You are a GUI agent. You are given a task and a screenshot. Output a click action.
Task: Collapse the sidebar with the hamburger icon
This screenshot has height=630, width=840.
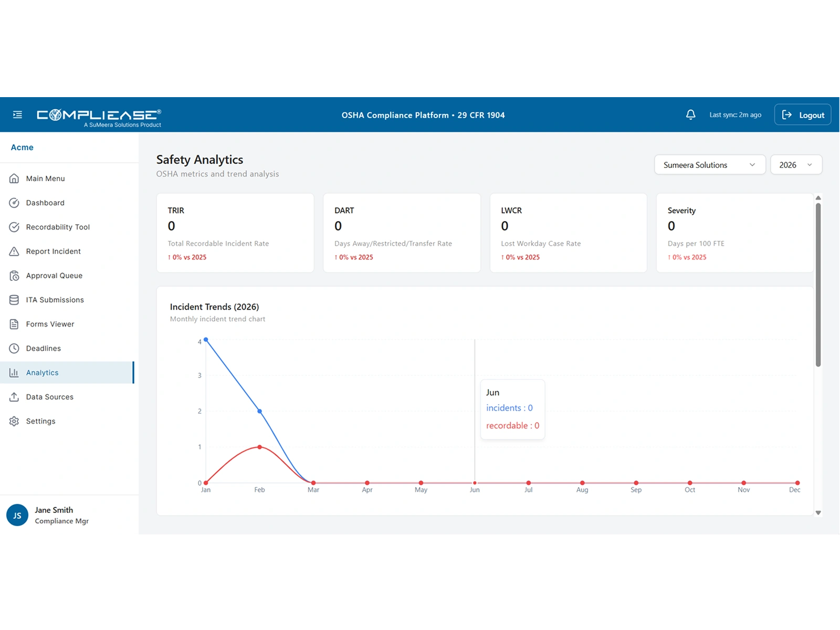pyautogui.click(x=17, y=114)
